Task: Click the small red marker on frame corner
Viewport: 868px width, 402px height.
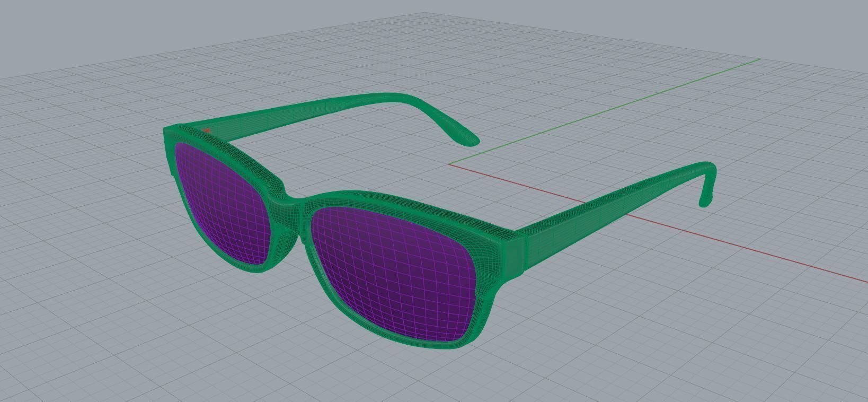Action: (x=206, y=130)
